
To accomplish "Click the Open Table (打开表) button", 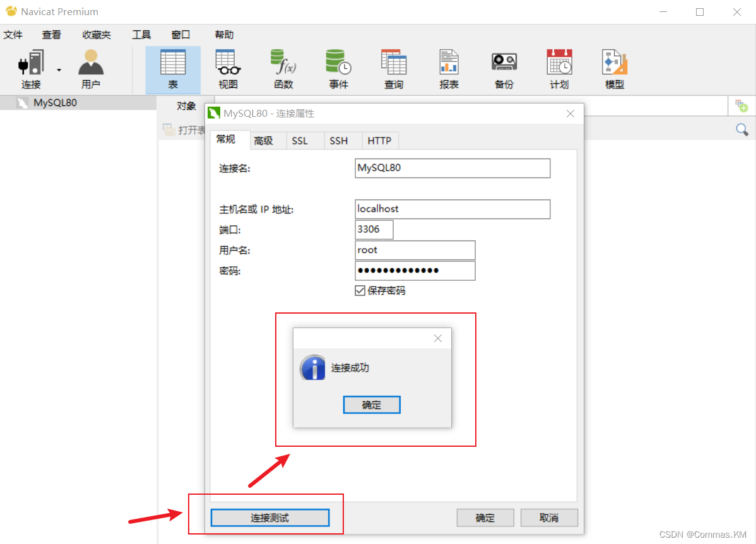I will pyautogui.click(x=184, y=130).
